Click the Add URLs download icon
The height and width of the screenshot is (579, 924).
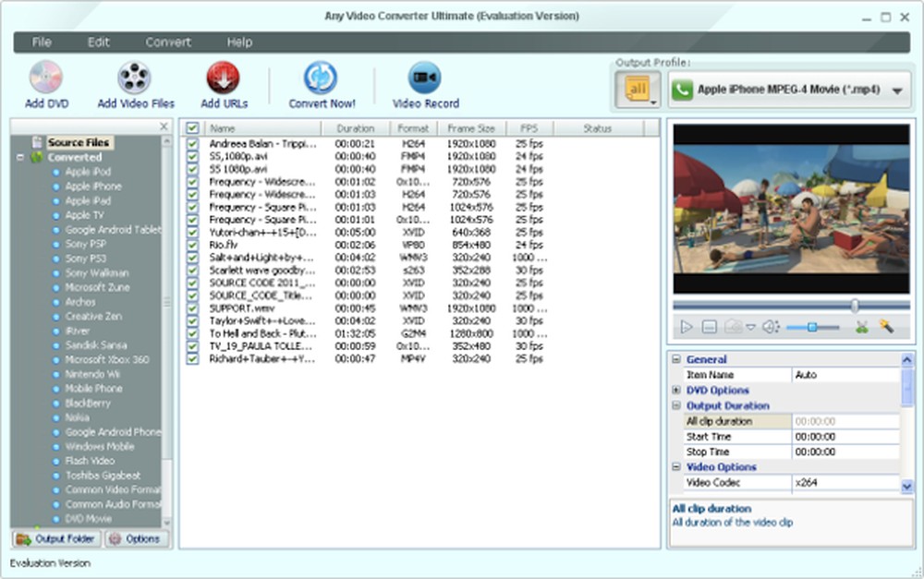223,78
